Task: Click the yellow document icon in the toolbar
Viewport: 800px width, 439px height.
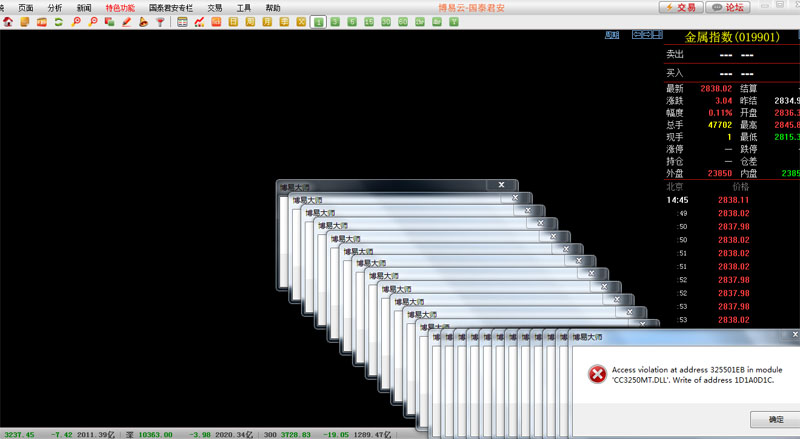Action: (x=24, y=22)
